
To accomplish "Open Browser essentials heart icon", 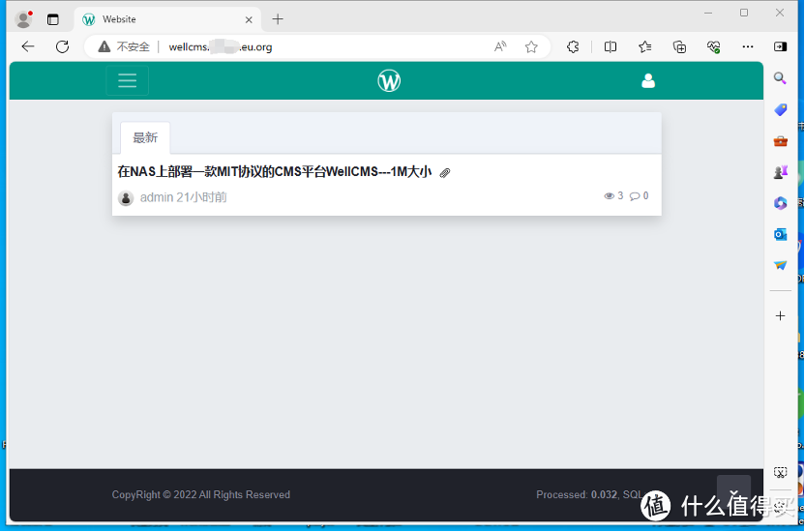I will [x=714, y=46].
